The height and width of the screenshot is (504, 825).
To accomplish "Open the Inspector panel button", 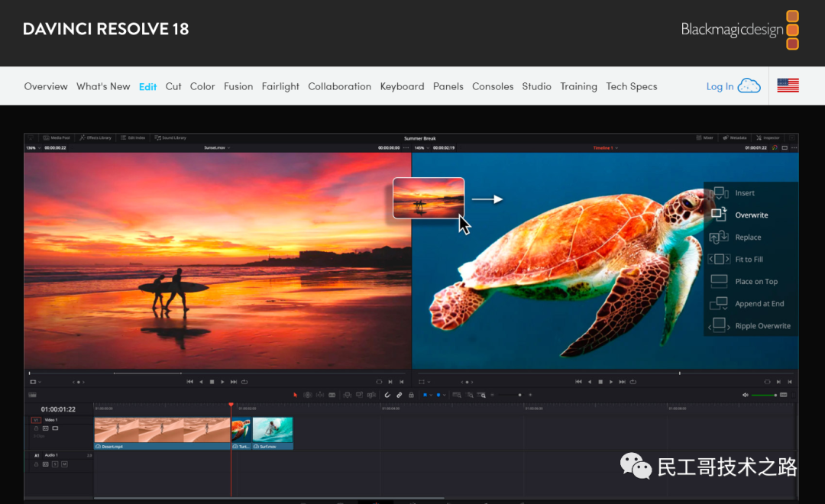I will coord(768,138).
